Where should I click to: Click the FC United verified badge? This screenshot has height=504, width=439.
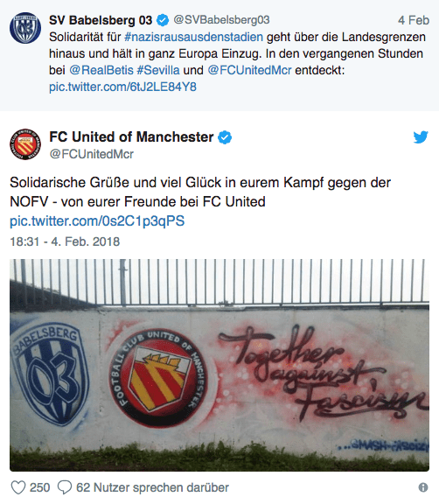click(x=225, y=137)
